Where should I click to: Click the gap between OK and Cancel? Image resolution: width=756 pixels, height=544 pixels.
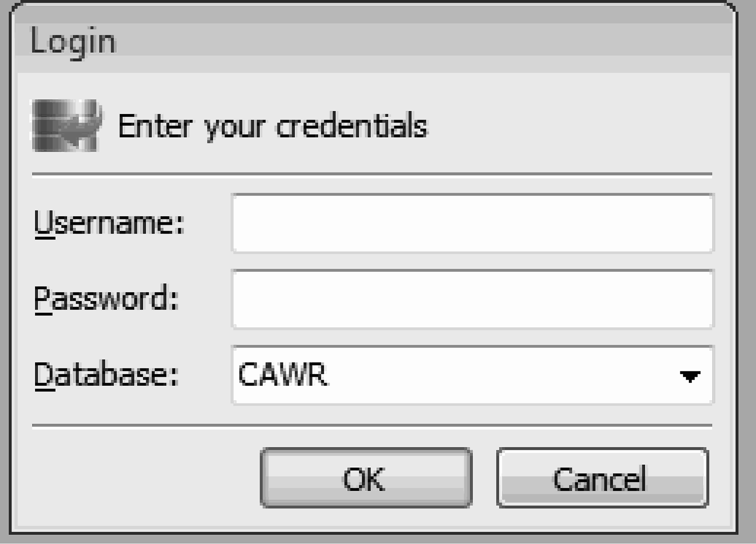pyautogui.click(x=484, y=478)
